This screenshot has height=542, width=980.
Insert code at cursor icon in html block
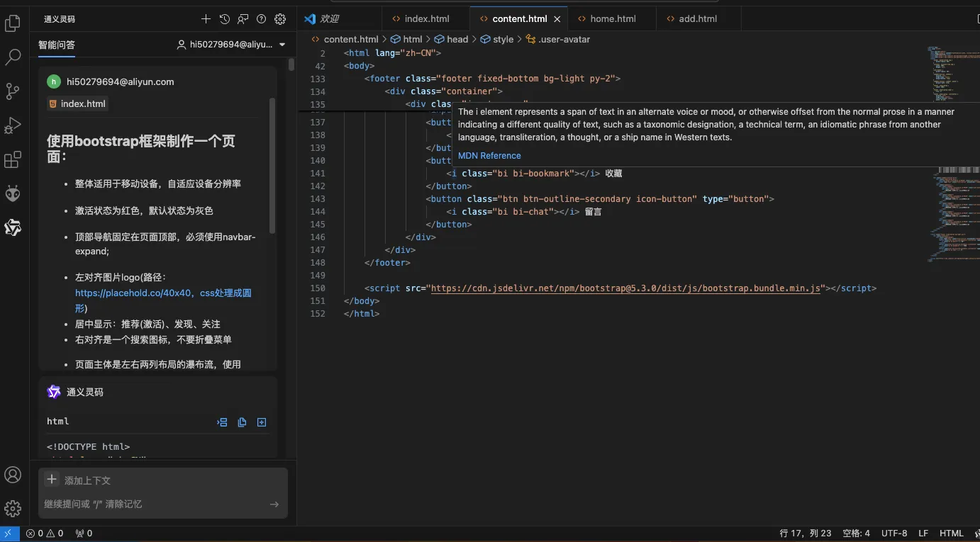[222, 422]
